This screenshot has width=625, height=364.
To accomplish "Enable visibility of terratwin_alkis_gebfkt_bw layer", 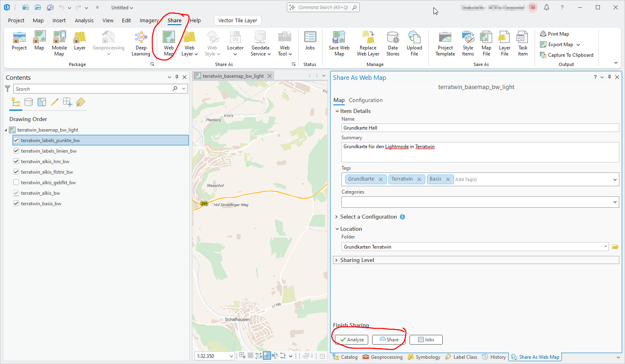I will [x=16, y=182].
